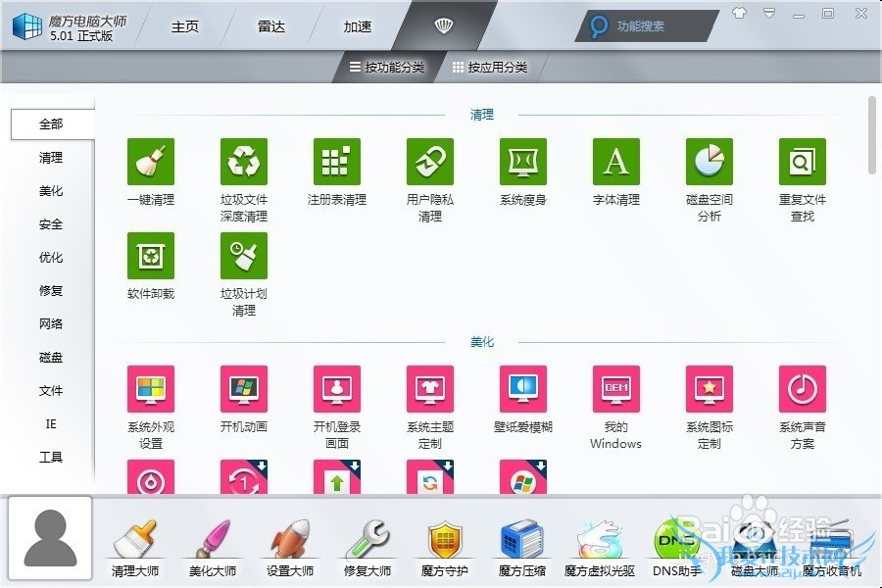Select IE category in sidebar
Image resolution: width=882 pixels, height=588 pixels.
click(x=51, y=424)
